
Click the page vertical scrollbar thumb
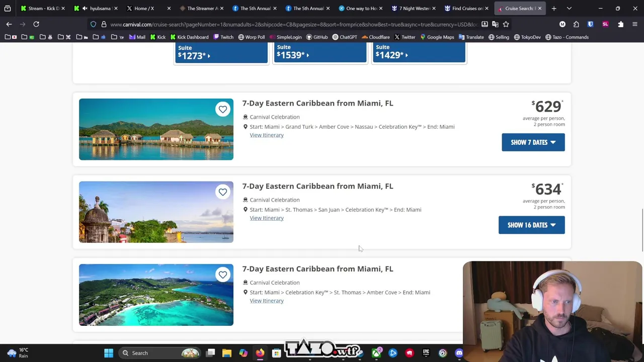click(x=642, y=230)
